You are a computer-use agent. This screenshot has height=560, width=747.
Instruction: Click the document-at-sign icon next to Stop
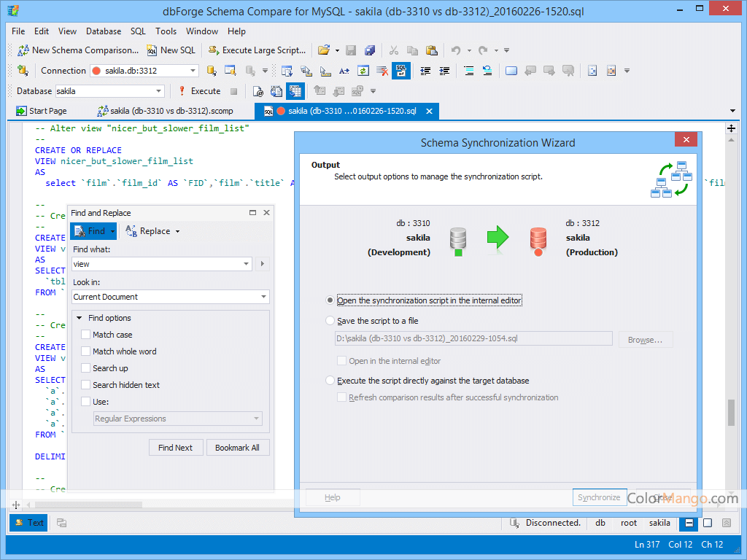coord(258,91)
